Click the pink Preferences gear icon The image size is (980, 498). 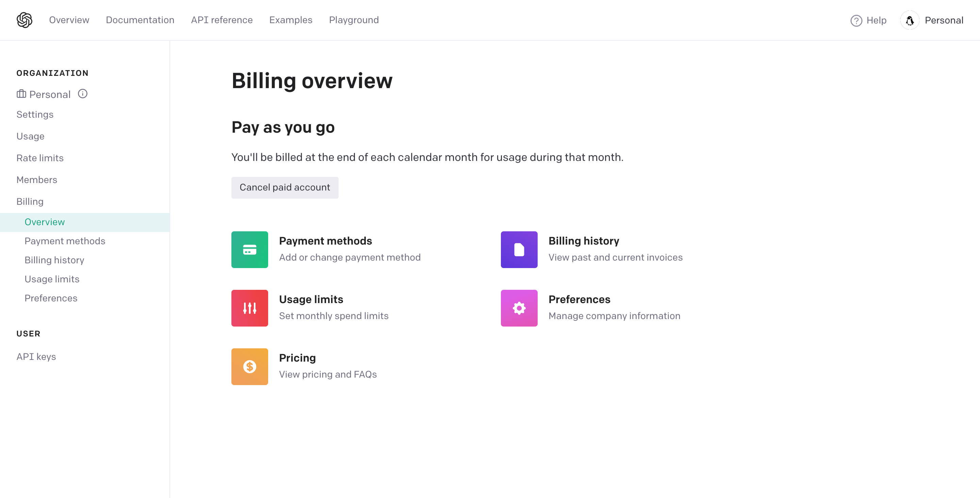click(x=519, y=308)
